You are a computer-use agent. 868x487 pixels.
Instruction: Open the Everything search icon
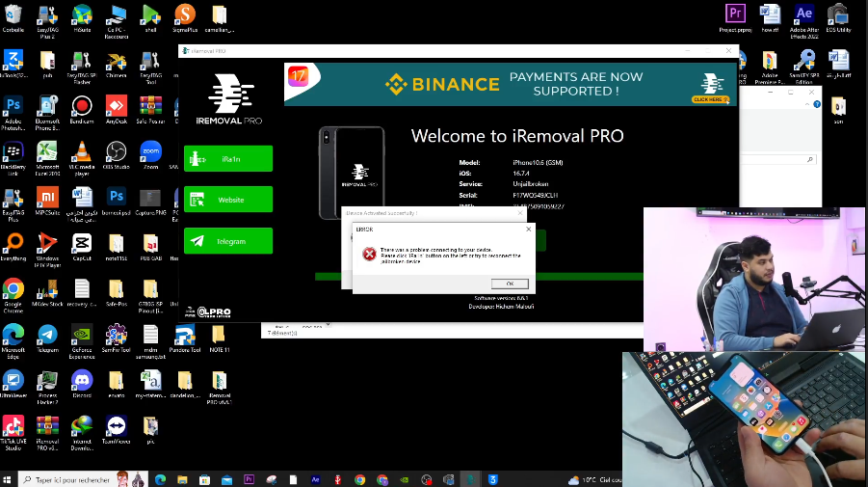(13, 247)
